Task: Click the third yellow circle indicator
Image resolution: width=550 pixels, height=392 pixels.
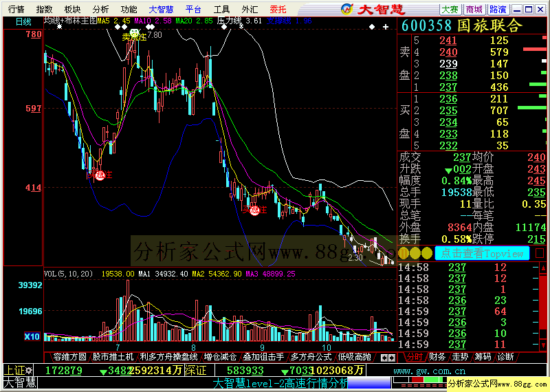Action: point(426,253)
